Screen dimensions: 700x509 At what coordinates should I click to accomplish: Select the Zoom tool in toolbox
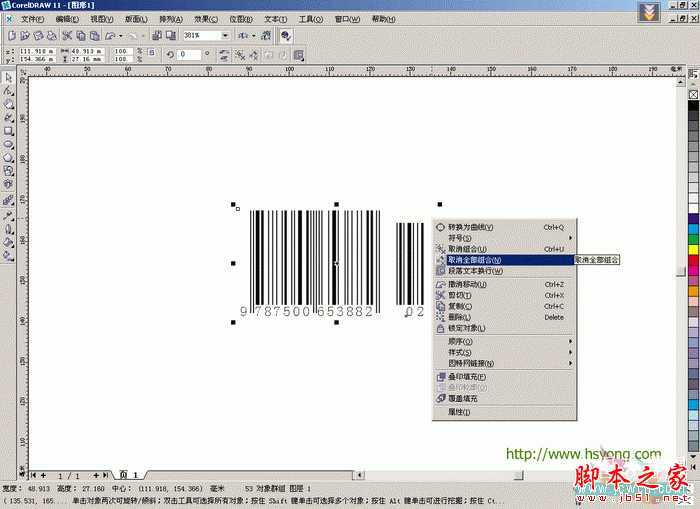tap(8, 104)
